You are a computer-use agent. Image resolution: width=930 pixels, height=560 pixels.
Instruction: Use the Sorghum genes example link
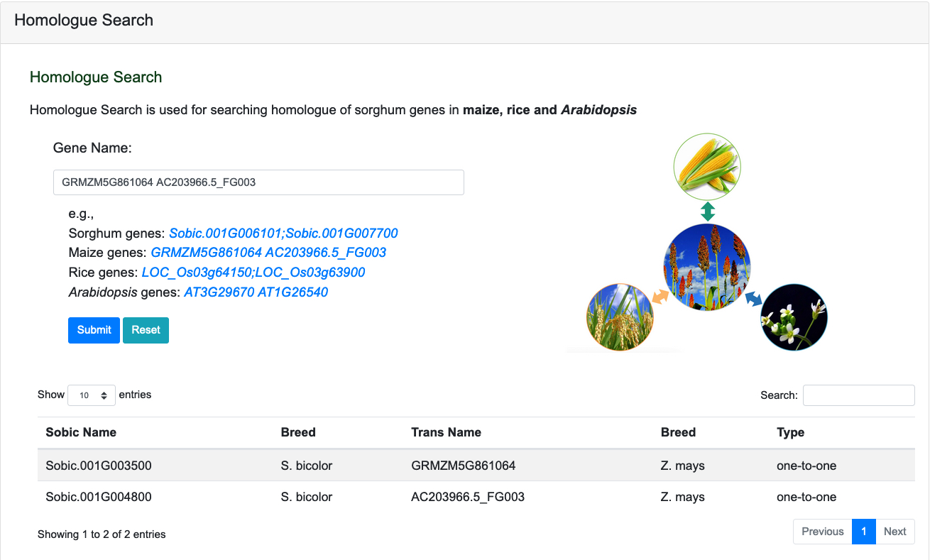[283, 233]
